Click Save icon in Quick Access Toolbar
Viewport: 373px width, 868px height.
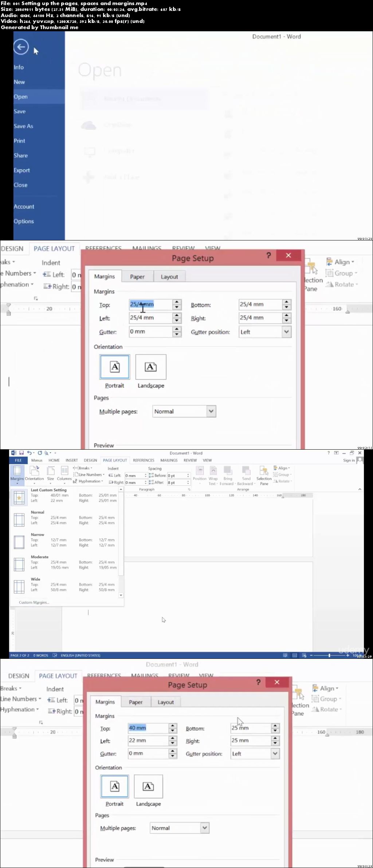(x=21, y=453)
